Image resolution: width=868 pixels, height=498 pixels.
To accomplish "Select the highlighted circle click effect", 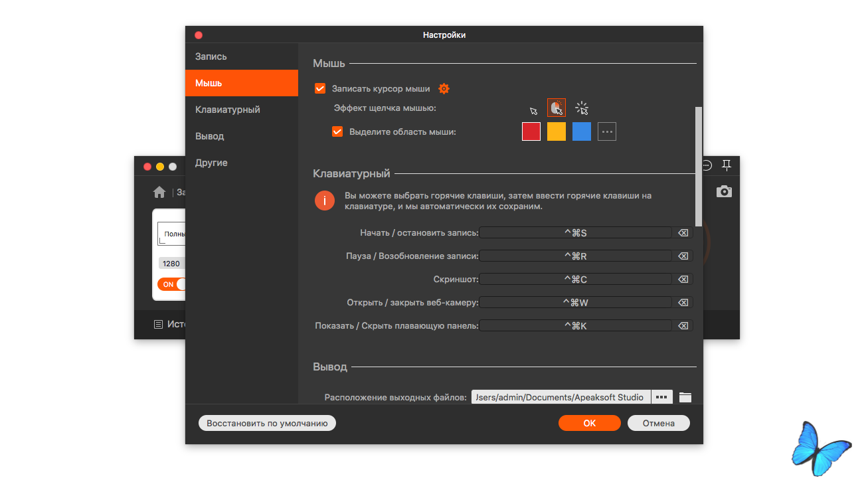I will (x=557, y=108).
